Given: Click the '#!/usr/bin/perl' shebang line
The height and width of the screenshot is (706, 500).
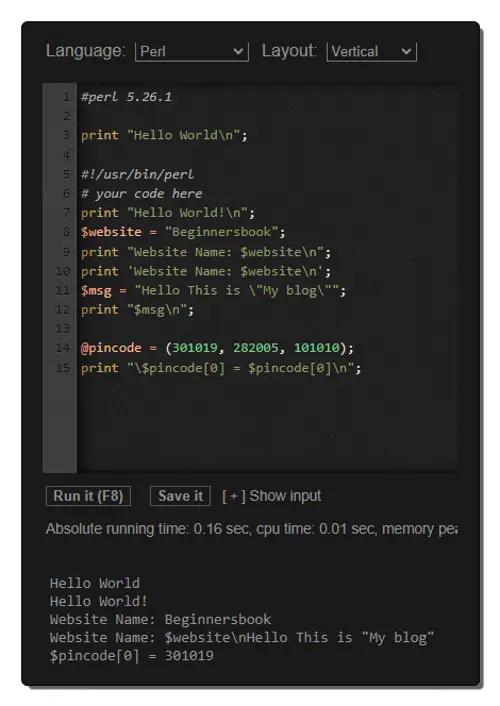Looking at the screenshot, I should (x=137, y=174).
